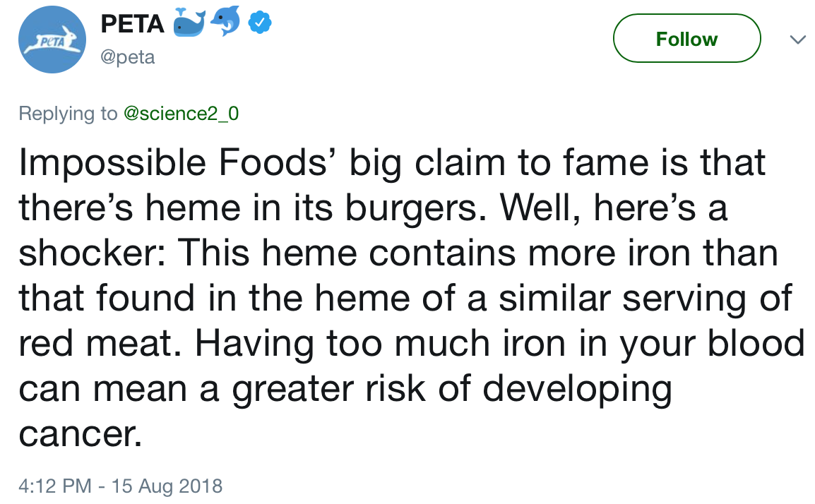Click the 'Replying to' label text

click(68, 114)
